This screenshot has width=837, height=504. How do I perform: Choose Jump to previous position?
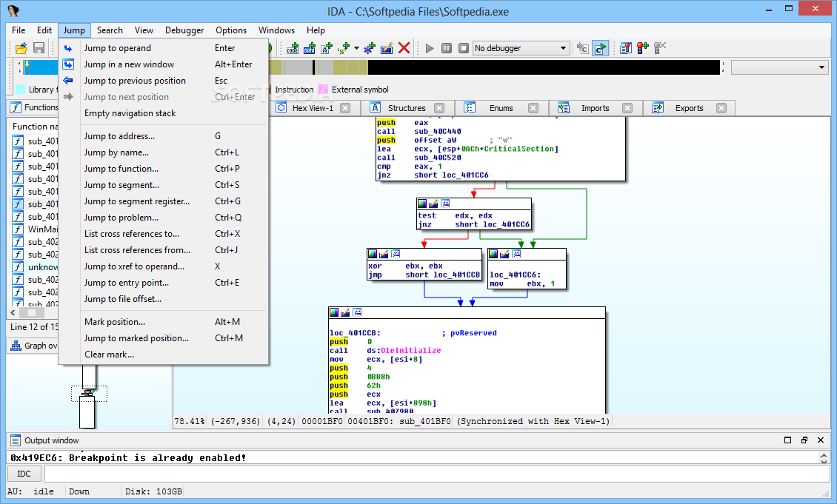click(164, 81)
